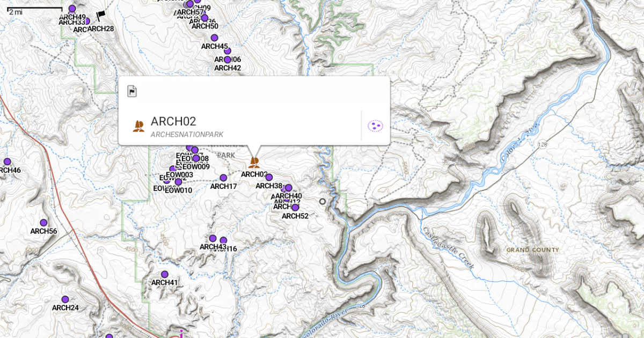
Task: Click the black flag marker at ARCH28
Action: [100, 17]
